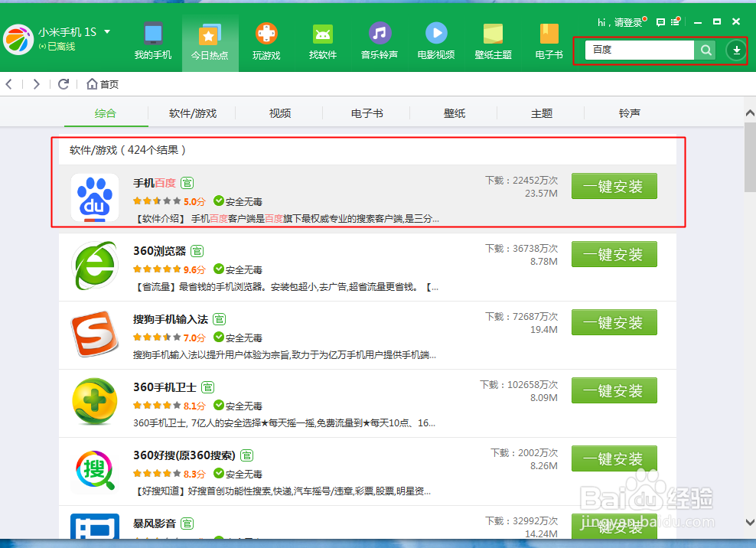Refresh the current page
This screenshot has width=756, height=548.
(64, 84)
